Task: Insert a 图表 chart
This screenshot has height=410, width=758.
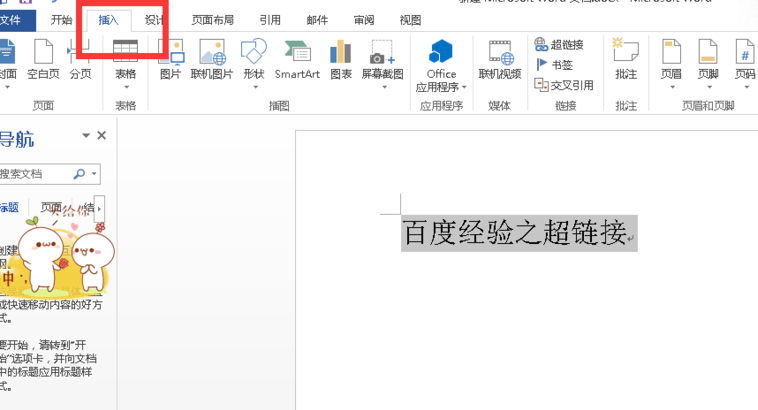Action: (x=341, y=60)
